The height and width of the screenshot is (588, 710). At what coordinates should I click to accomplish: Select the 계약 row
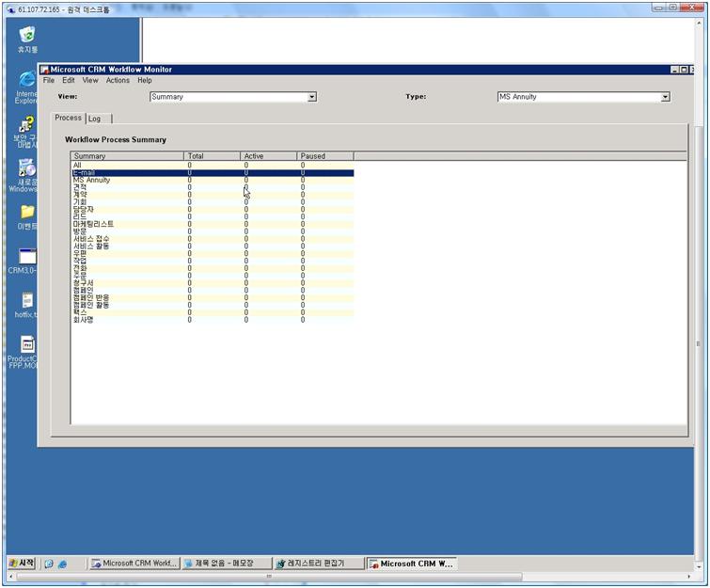[x=213, y=195]
